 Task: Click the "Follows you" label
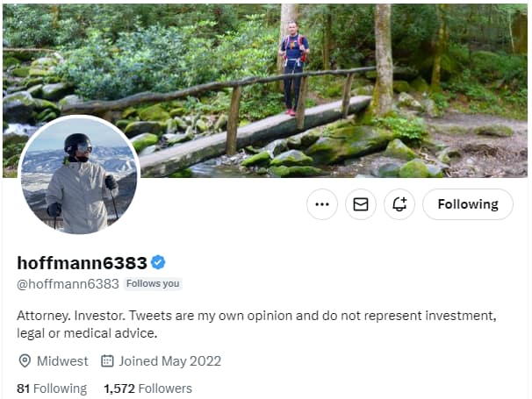coord(153,283)
